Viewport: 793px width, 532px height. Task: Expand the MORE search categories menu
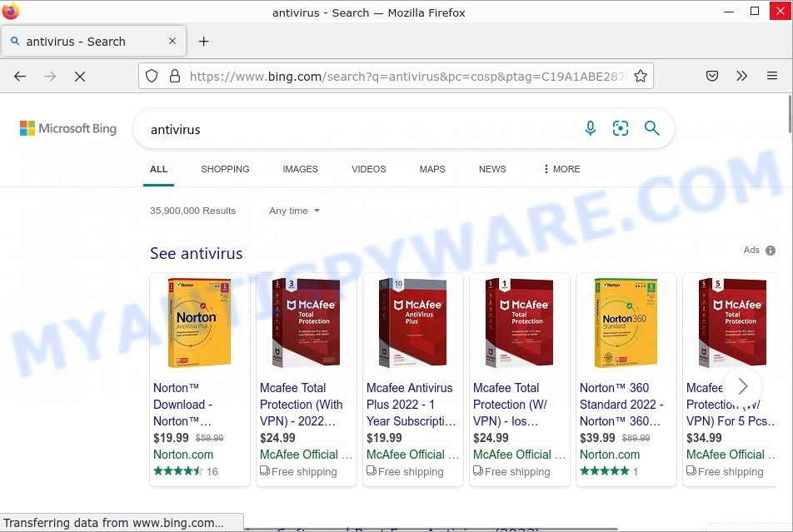coord(562,169)
